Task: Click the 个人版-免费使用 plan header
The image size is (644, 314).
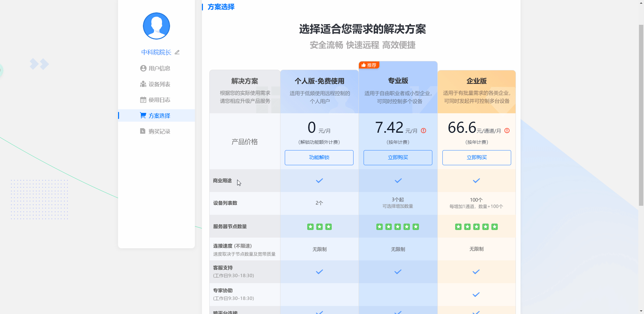Action: 319,81
